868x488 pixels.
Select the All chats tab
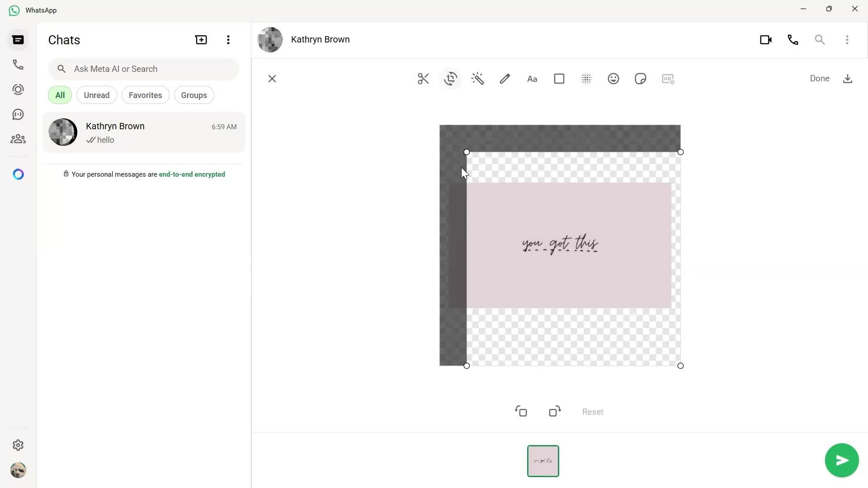pyautogui.click(x=60, y=95)
